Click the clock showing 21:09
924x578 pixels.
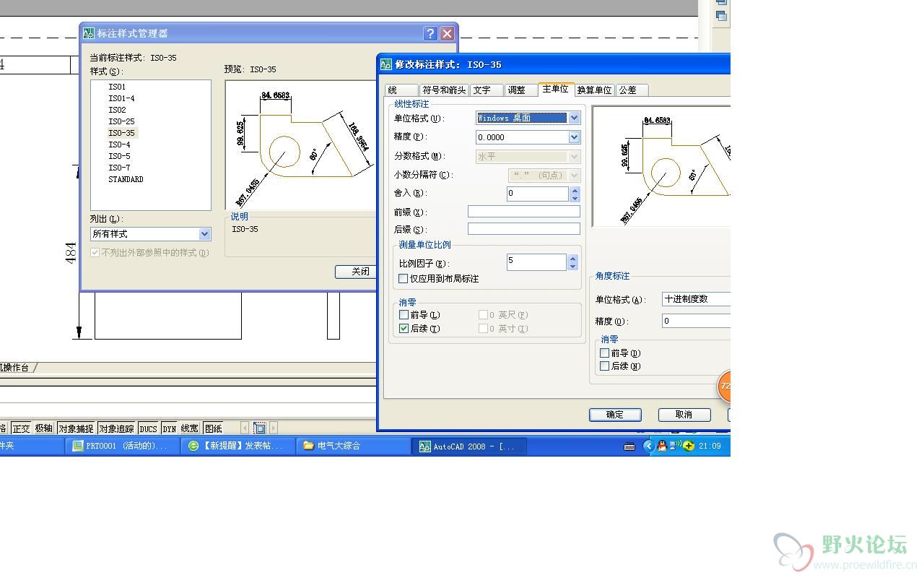tap(710, 446)
